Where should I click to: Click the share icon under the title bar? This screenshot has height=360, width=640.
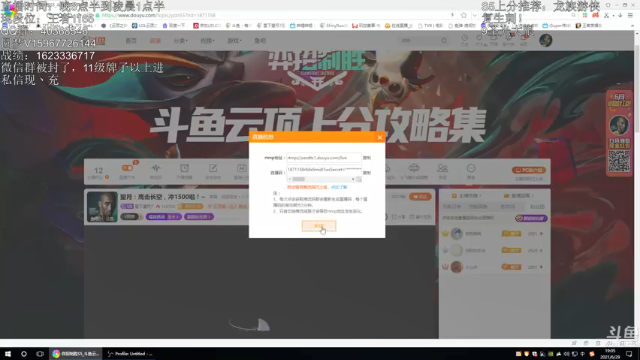click(x=399, y=217)
